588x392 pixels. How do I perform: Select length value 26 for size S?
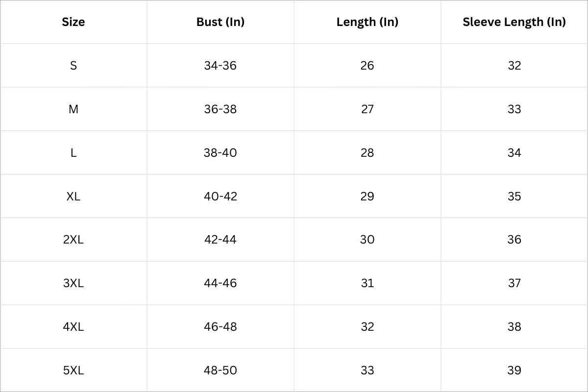tap(367, 66)
